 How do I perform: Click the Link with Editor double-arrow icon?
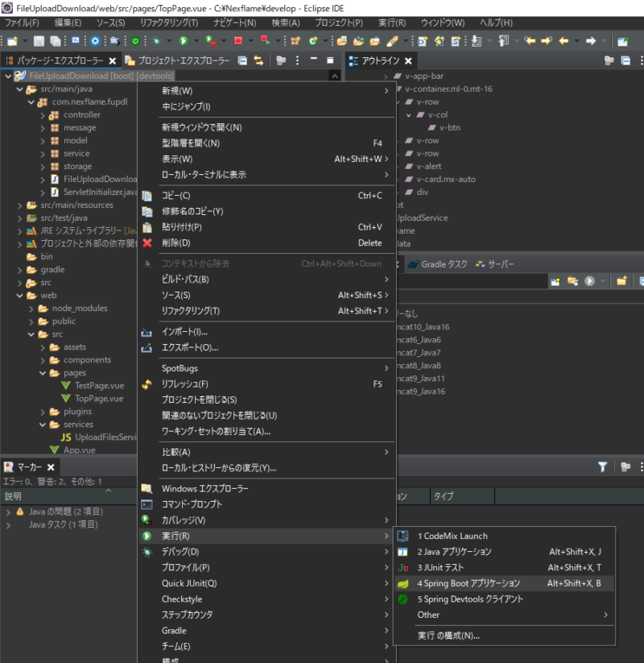click(x=258, y=60)
